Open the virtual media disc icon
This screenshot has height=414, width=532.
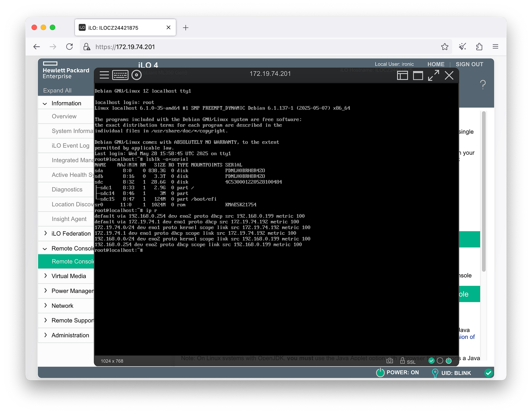[x=136, y=75]
